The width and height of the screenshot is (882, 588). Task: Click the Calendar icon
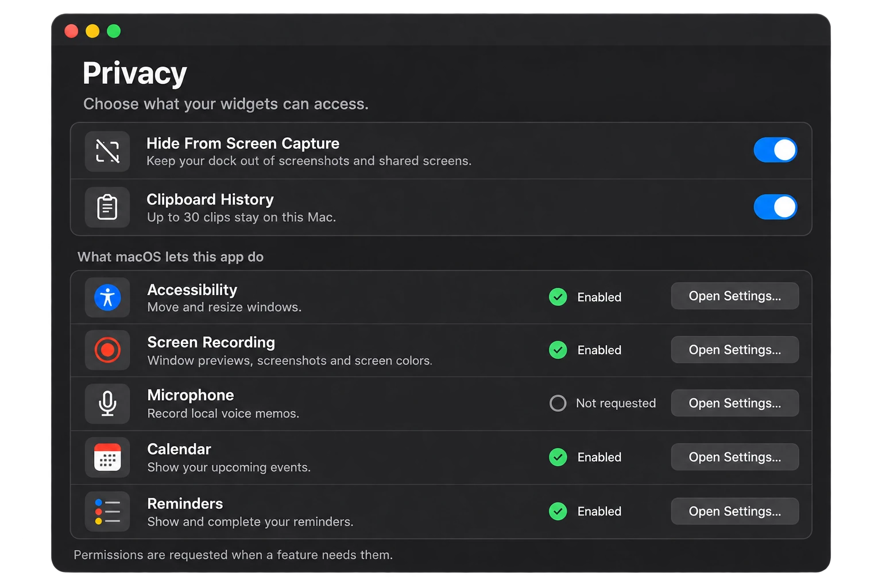(107, 457)
